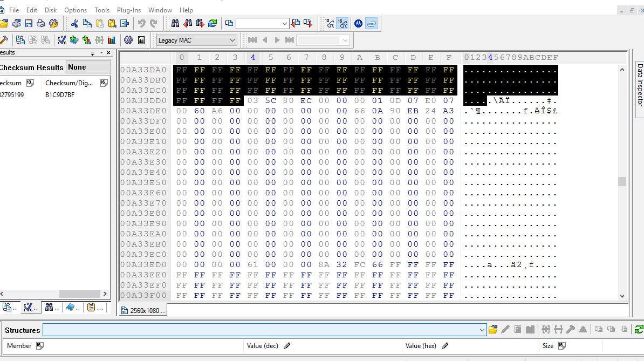
Task: Open the Goto address combo box dropdown
Action: (x=285, y=24)
